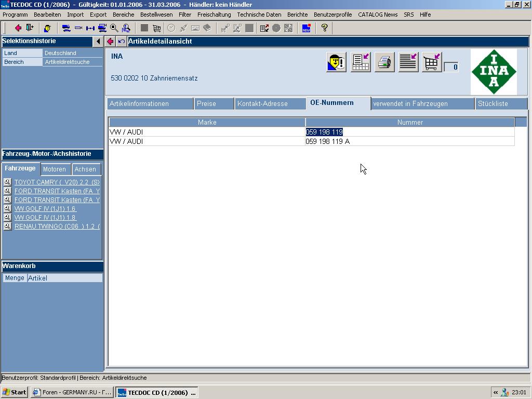Open the shopping cart icon in toolbar
Viewport: 532px width, 399px height.
click(x=156, y=28)
